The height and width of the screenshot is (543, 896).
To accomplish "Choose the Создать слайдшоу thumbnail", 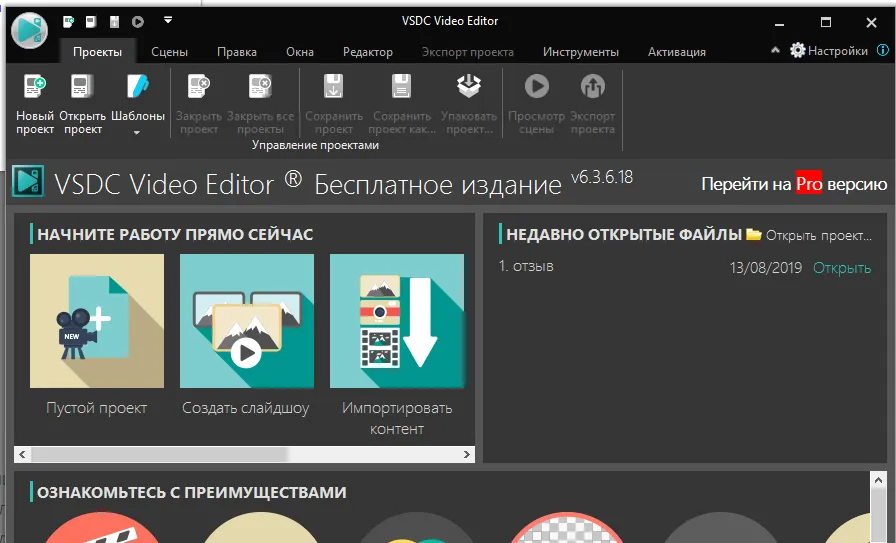I will tap(247, 321).
